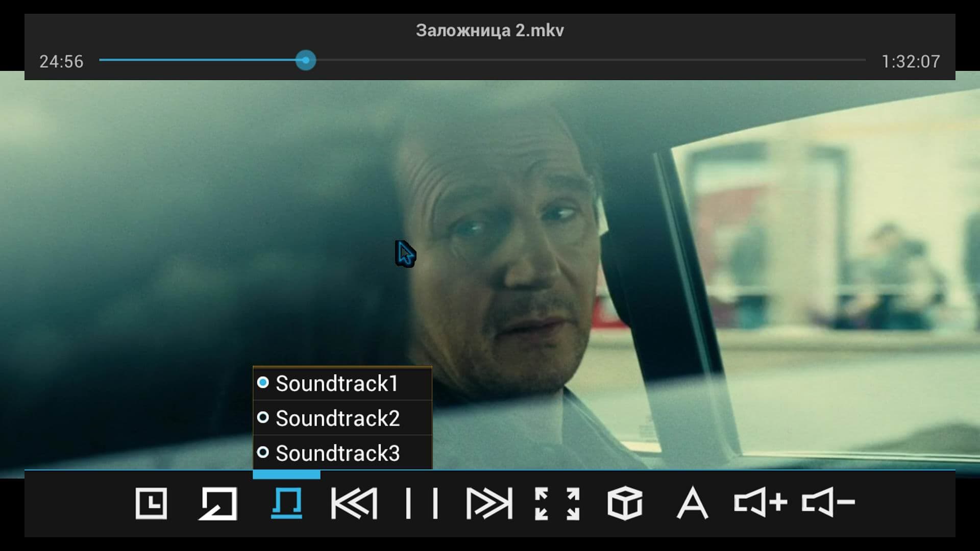Skip to previous video
Screen dimensions: 980x551
(354, 504)
